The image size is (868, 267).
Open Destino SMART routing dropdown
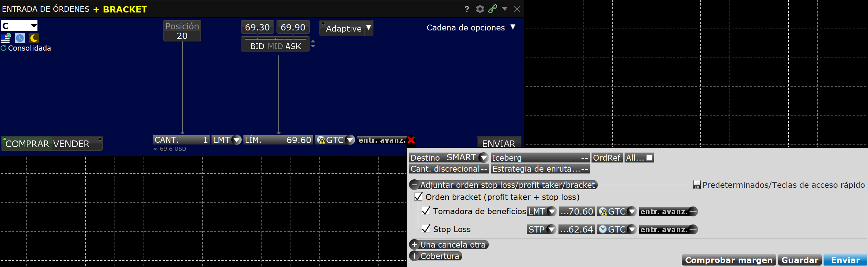pyautogui.click(x=484, y=158)
